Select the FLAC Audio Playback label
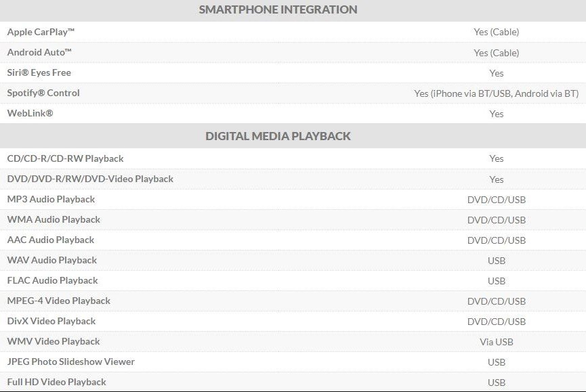This screenshot has height=392, width=586. [52, 280]
